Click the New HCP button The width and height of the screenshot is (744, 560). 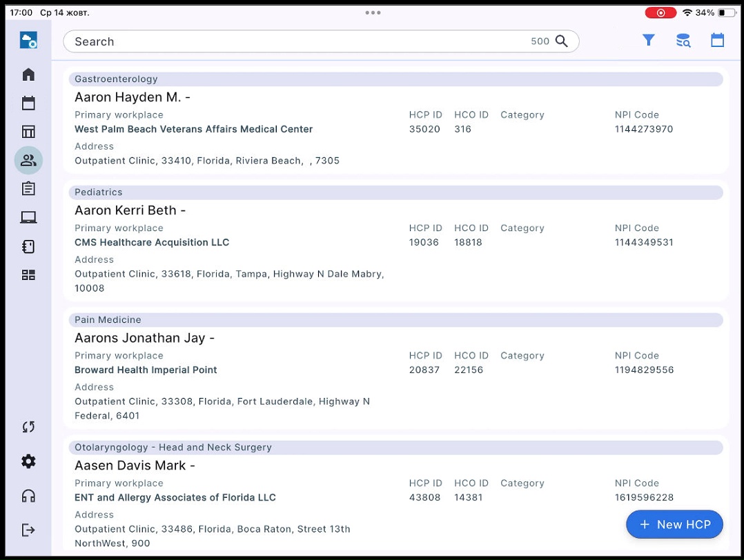(x=674, y=524)
